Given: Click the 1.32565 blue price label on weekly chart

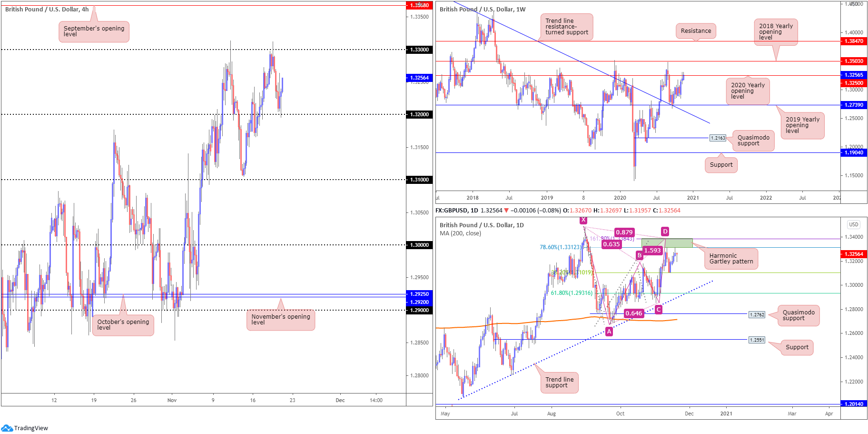Looking at the screenshot, I should [854, 75].
